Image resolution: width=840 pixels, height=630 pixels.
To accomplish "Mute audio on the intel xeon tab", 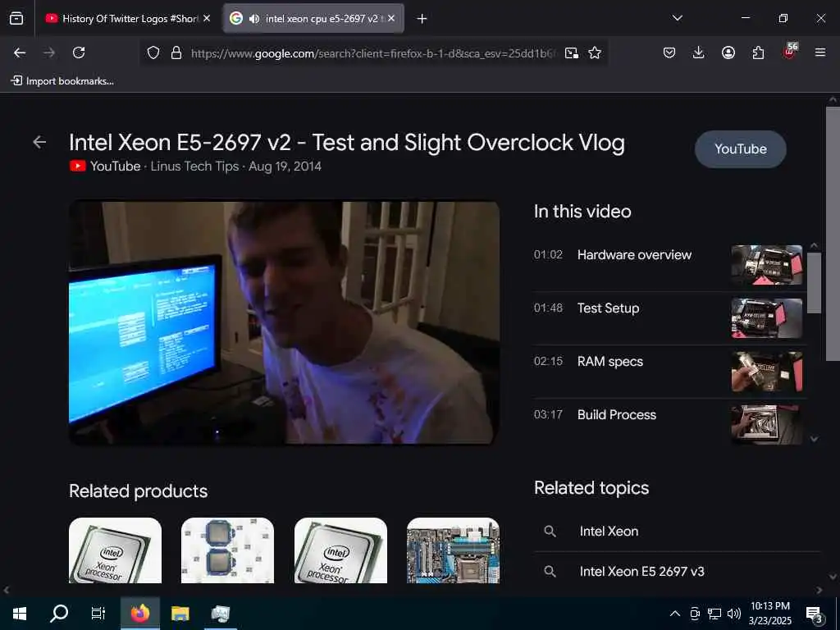I will coord(254,19).
